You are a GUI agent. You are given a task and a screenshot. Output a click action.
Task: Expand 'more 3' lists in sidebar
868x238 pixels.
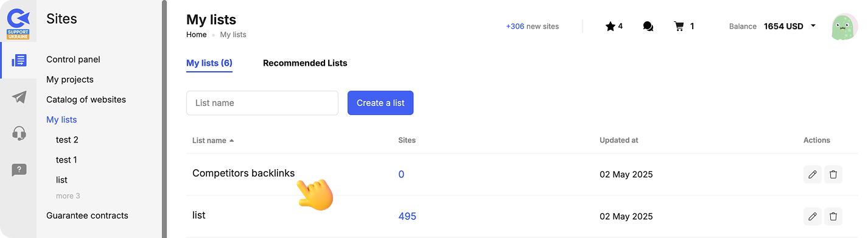68,196
